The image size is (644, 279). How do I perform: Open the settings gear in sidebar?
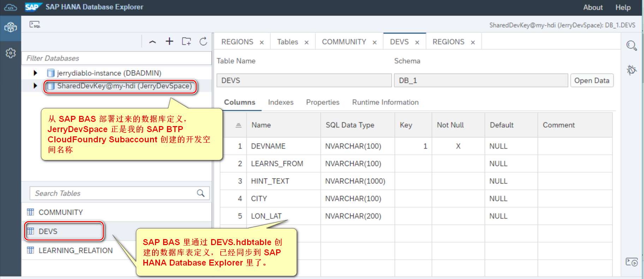(11, 53)
